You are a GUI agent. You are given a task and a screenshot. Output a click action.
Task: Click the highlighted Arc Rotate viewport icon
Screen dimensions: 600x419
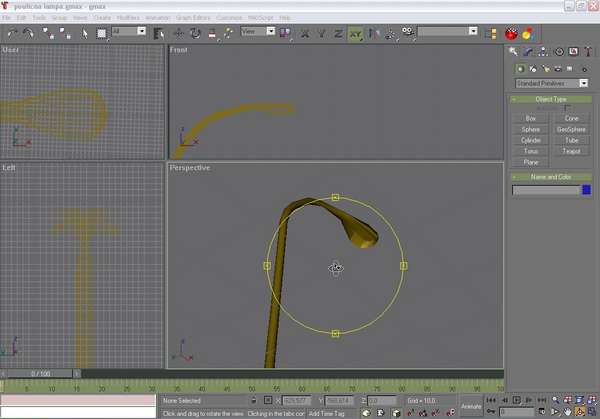pyautogui.click(x=580, y=412)
